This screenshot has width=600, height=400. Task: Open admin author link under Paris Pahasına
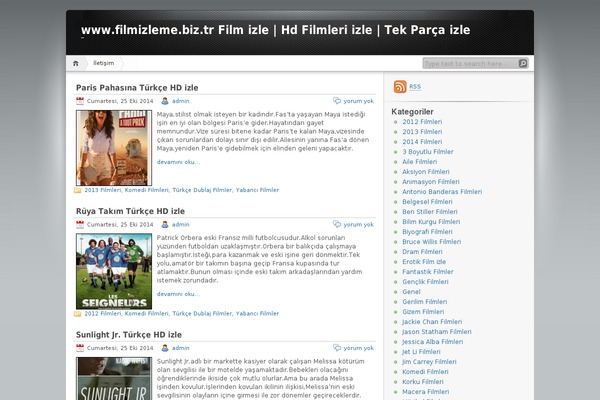point(181,101)
